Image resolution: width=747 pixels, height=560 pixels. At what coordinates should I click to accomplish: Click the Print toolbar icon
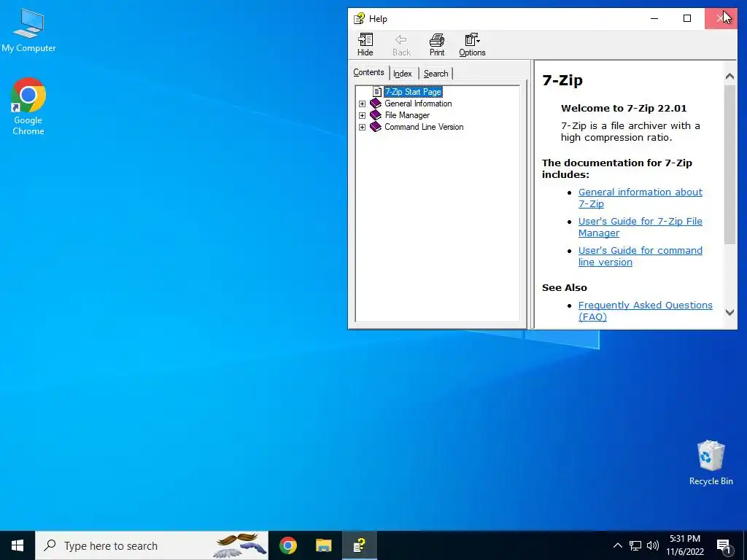click(437, 40)
